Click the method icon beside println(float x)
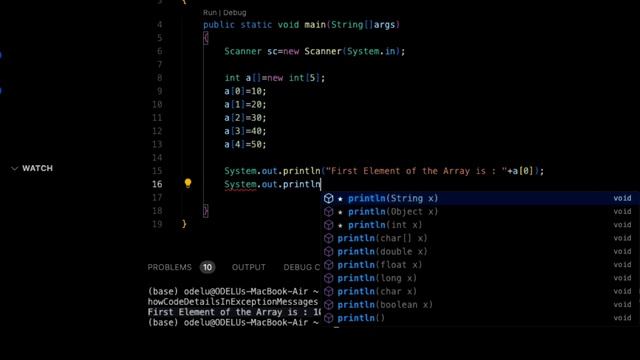 pos(329,265)
